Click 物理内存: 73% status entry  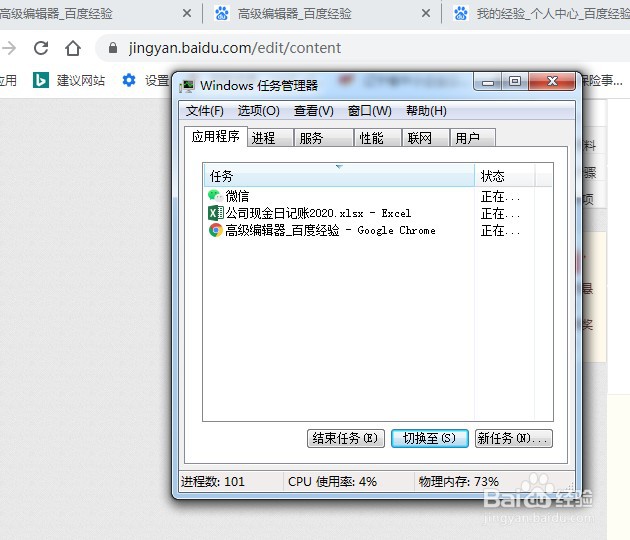(458, 481)
